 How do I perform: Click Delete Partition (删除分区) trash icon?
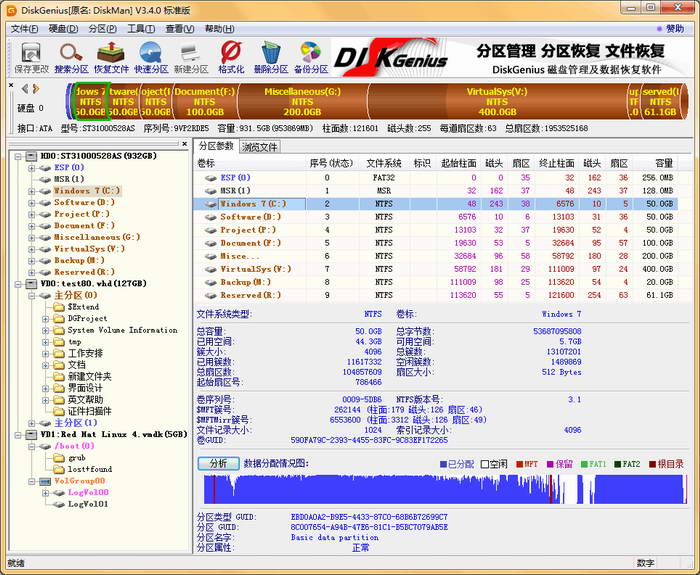tap(271, 58)
